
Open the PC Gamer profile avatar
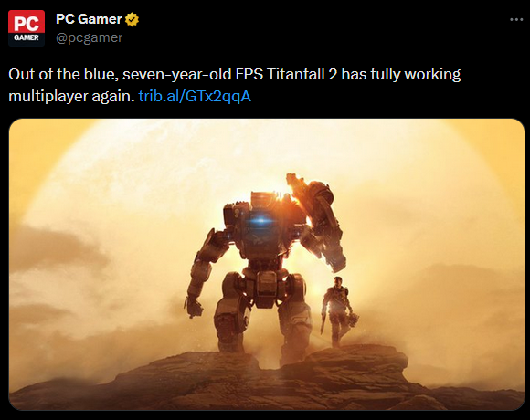pos(26,28)
